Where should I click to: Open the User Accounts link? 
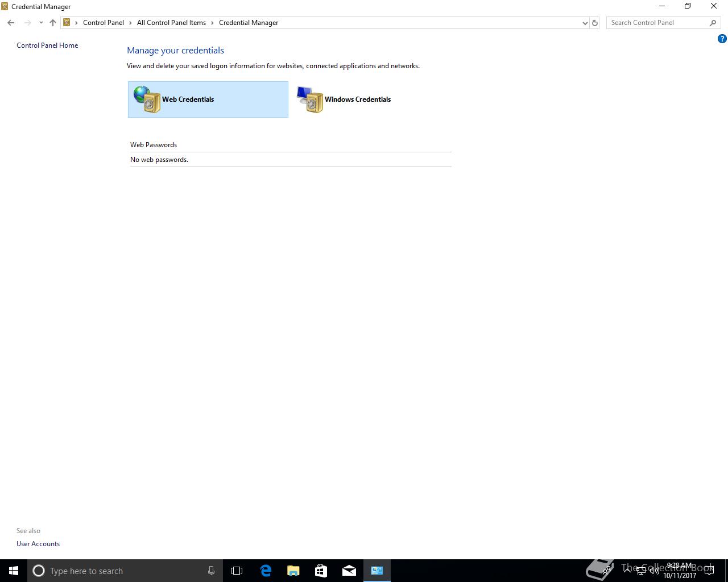click(x=38, y=544)
